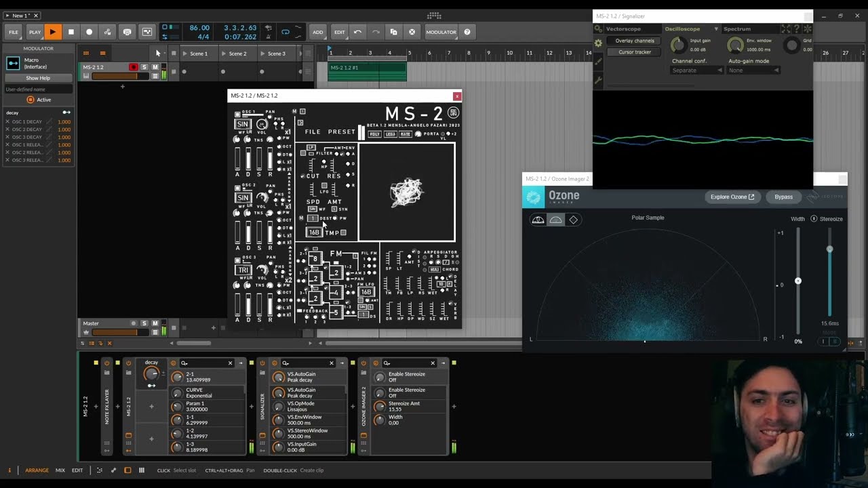868x488 pixels.
Task: Open the Channel conf. Separate dropdown
Action: click(696, 70)
